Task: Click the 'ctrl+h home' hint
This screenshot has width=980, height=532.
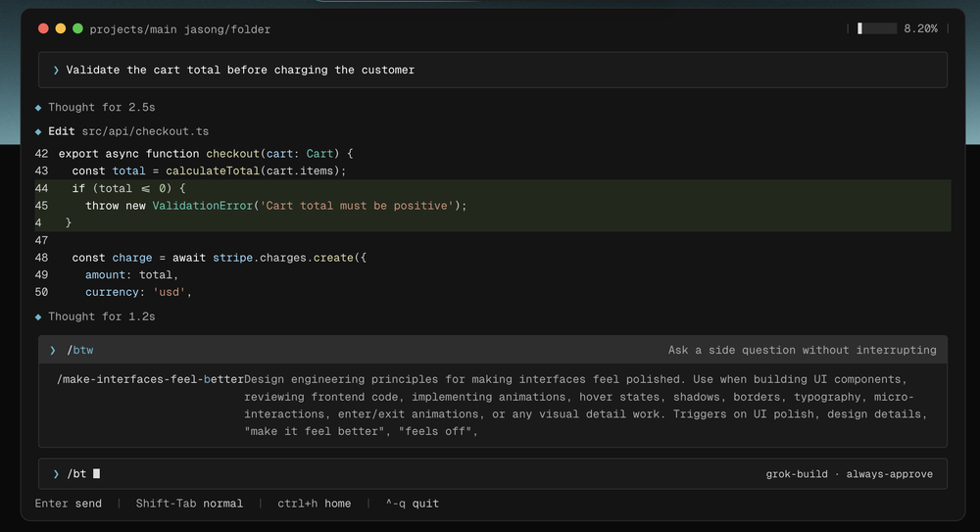Action: [x=314, y=504]
